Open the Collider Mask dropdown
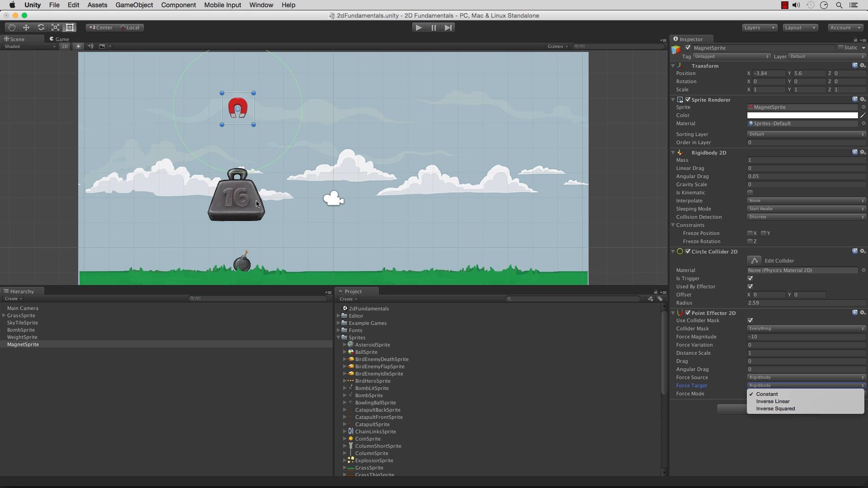This screenshot has height=488, width=868. (806, 328)
